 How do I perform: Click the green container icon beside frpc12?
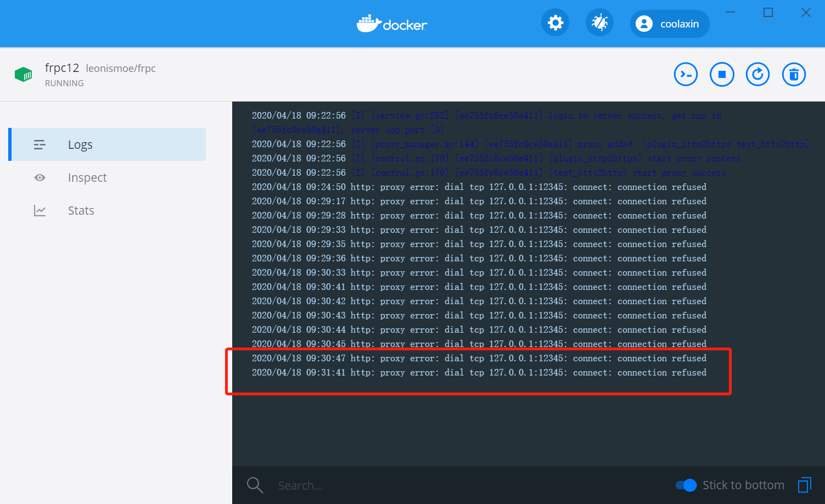(x=23, y=74)
